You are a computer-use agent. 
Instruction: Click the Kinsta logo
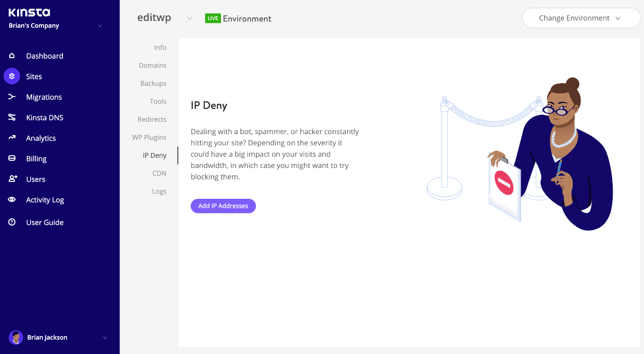(x=29, y=13)
